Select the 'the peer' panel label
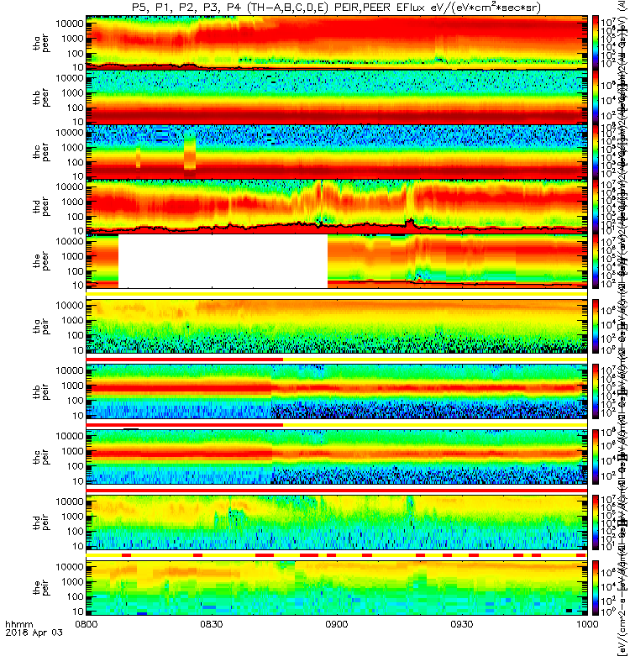 [41, 261]
